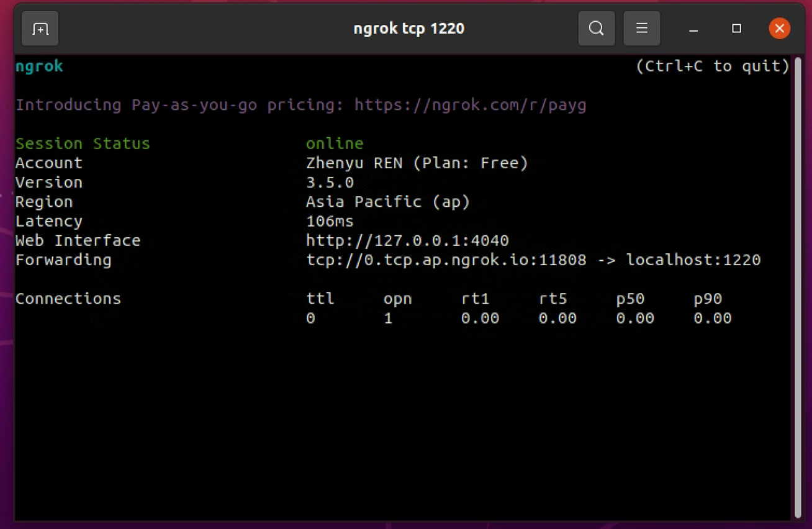Screen dimensions: 812x529
Task: Click the "rt5" column header
Action: [x=553, y=299]
